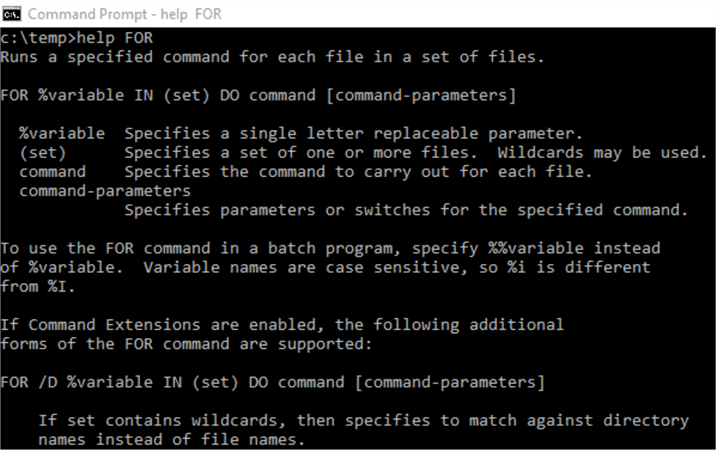
Task: Click the 'Command Prompt - help FOR' title text
Action: coord(125,14)
